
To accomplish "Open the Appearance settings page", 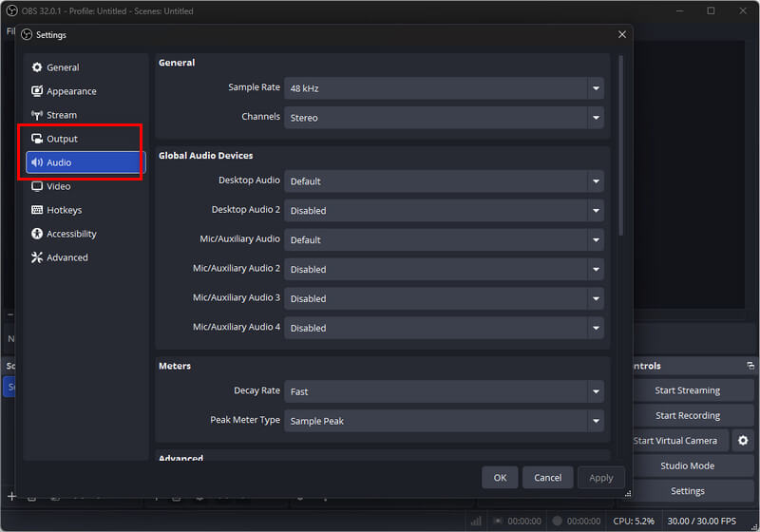I will click(x=85, y=91).
